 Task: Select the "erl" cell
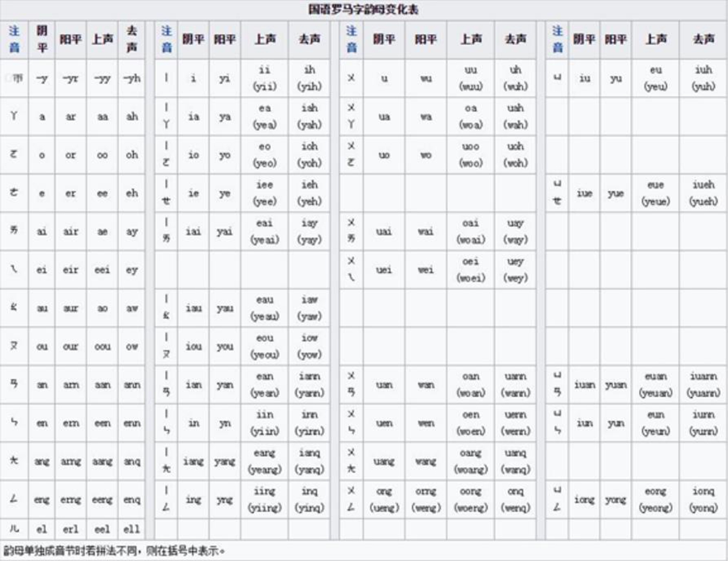point(71,529)
